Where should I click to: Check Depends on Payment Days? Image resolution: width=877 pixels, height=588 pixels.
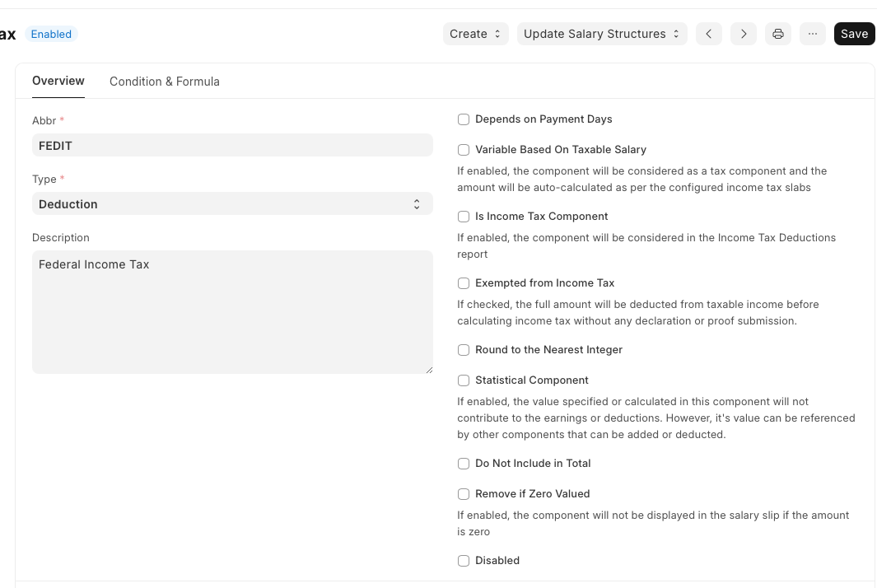point(463,119)
